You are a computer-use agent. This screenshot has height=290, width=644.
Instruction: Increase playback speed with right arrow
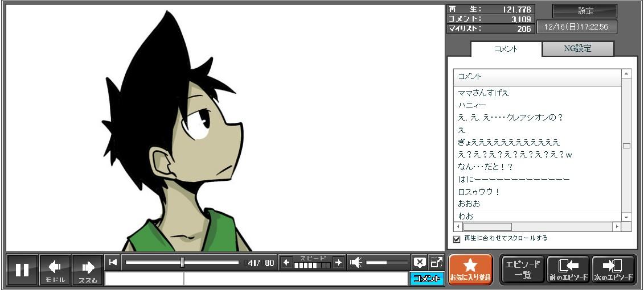tap(338, 262)
